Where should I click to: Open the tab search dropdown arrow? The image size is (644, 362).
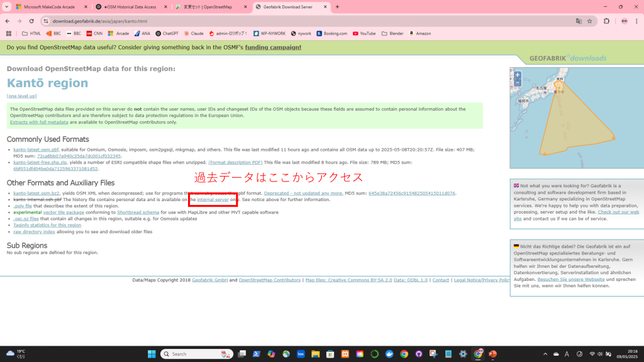click(x=6, y=7)
